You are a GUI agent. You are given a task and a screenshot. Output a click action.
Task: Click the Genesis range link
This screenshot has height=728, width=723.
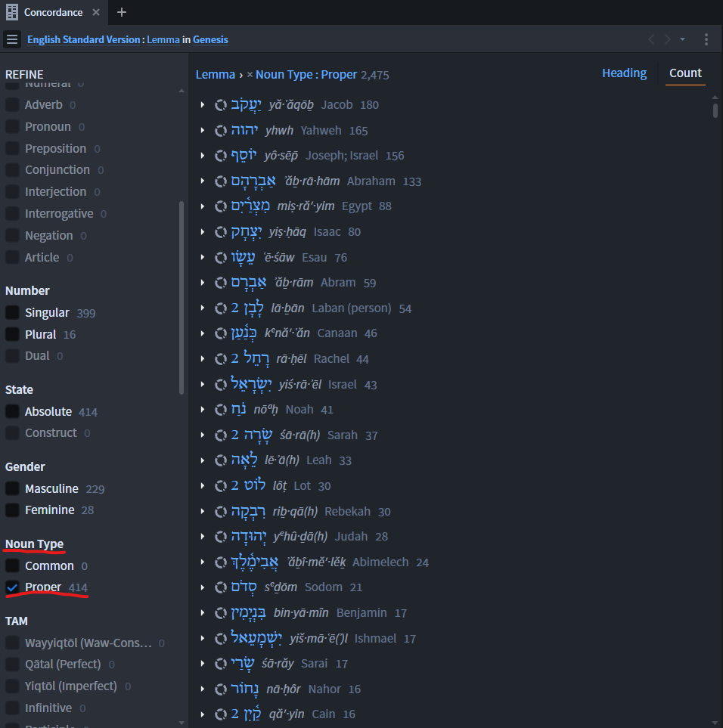pos(210,39)
